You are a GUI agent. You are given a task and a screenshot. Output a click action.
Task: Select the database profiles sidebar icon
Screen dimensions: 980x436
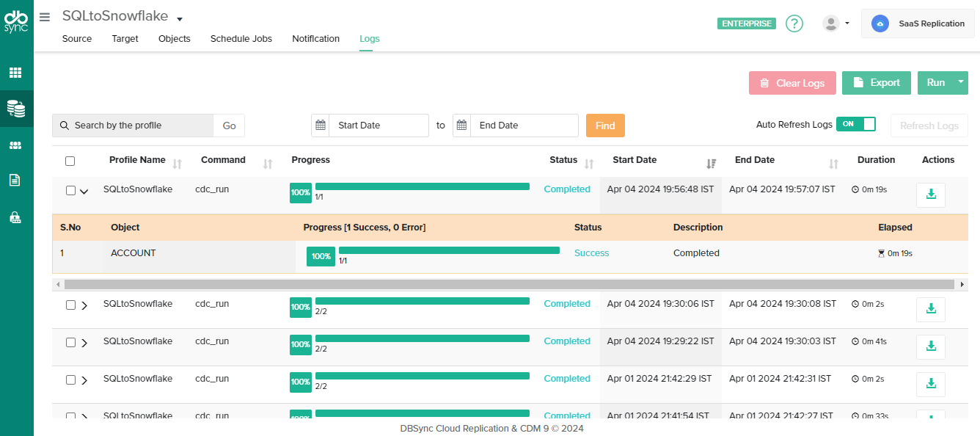click(x=16, y=109)
